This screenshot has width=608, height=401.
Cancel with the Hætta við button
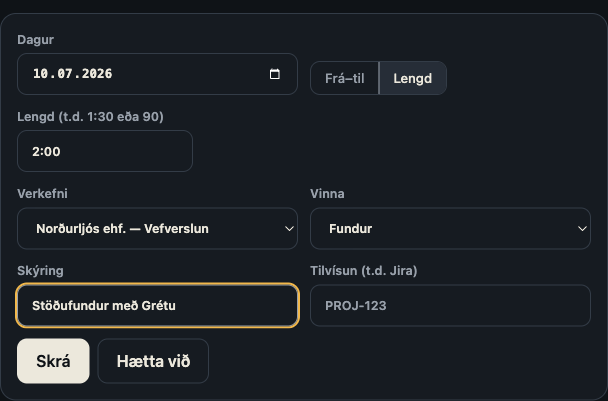153,361
